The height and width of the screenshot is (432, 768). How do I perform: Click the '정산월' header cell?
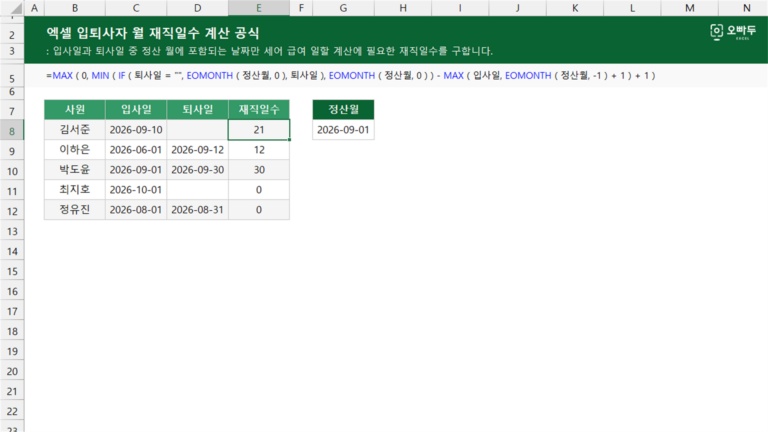pyautogui.click(x=343, y=109)
